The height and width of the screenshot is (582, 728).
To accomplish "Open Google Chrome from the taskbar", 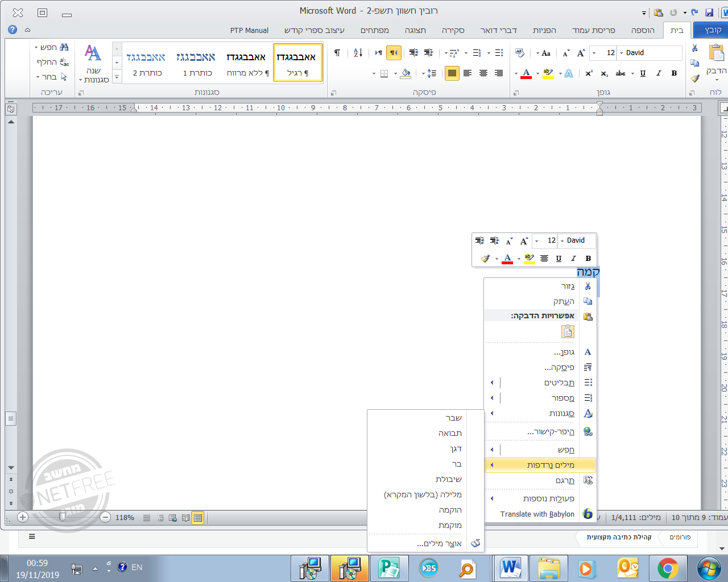I will 668,568.
